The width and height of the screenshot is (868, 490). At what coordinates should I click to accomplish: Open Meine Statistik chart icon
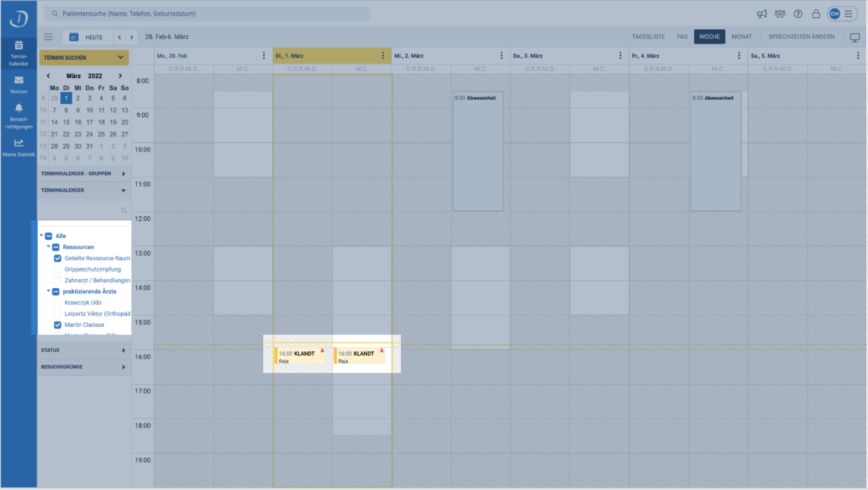tap(19, 142)
